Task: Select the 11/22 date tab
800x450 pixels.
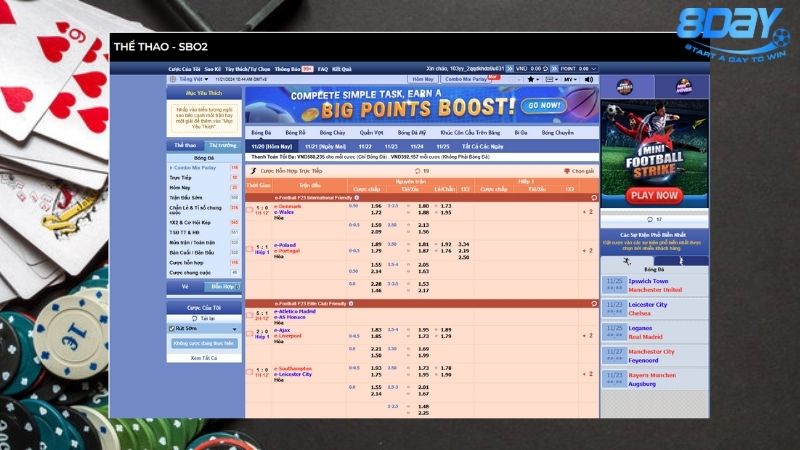Action: point(365,146)
